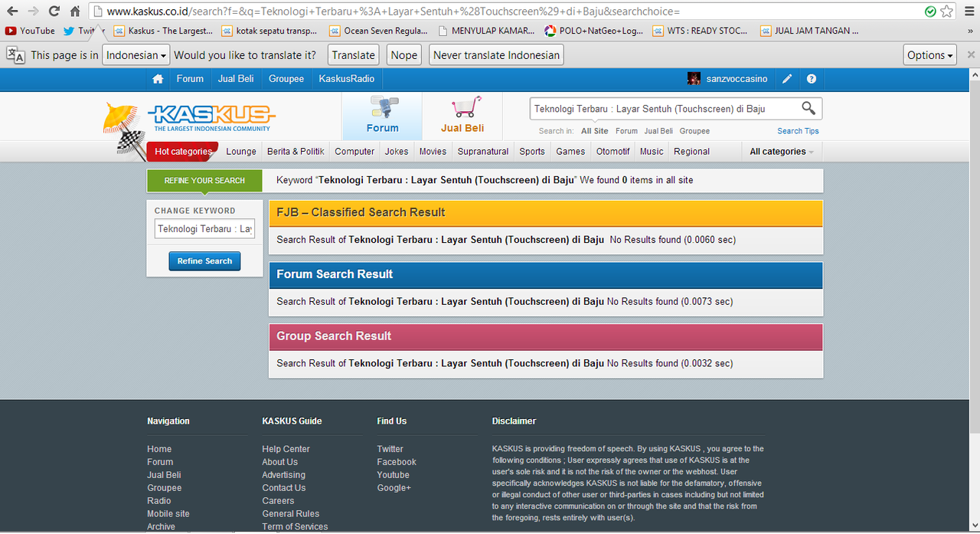Click the green checkmark extension icon
The height and width of the screenshot is (534, 980).
(x=930, y=11)
